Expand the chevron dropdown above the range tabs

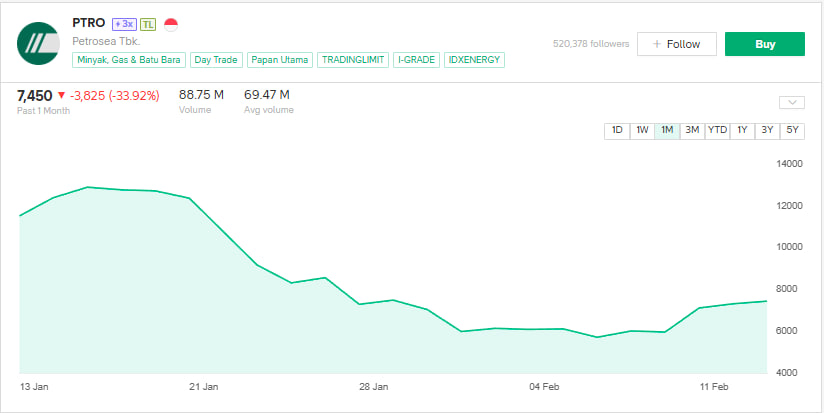(791, 102)
